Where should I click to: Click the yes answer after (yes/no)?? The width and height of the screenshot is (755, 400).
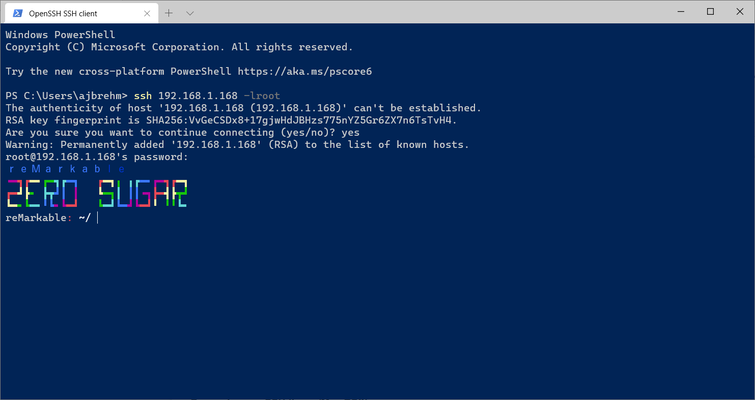[x=351, y=132]
